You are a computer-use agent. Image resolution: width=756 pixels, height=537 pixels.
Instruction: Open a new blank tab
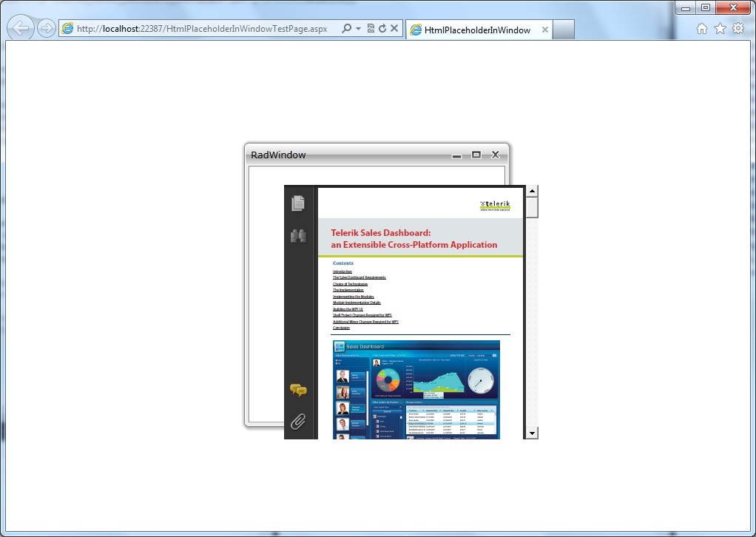click(x=563, y=30)
